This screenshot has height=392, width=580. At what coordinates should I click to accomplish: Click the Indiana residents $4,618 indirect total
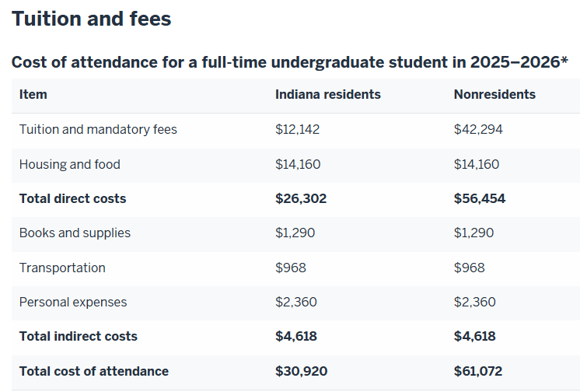296,337
